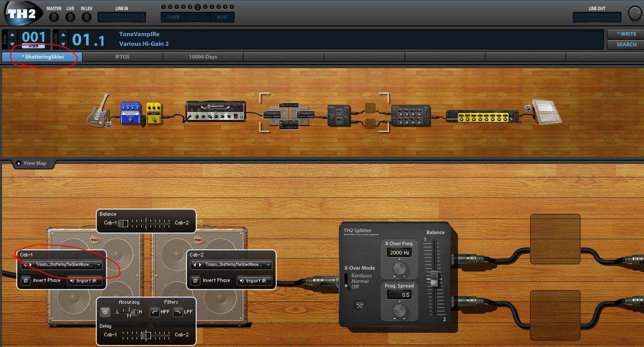Click the top-right output level knob
This screenshot has height=347, width=644.
(x=635, y=14)
